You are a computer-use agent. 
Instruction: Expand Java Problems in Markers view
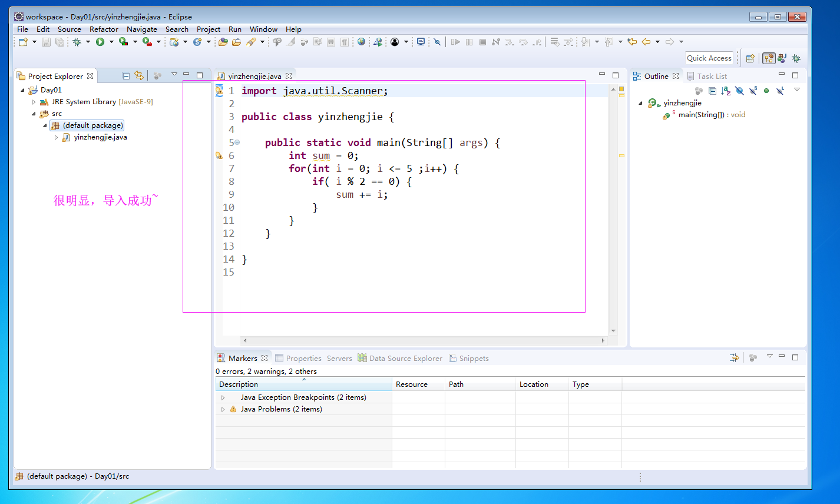[x=223, y=409]
